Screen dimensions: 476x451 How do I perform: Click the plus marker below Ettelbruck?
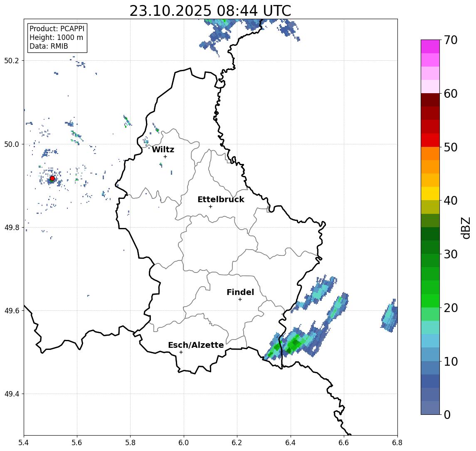pos(210,207)
